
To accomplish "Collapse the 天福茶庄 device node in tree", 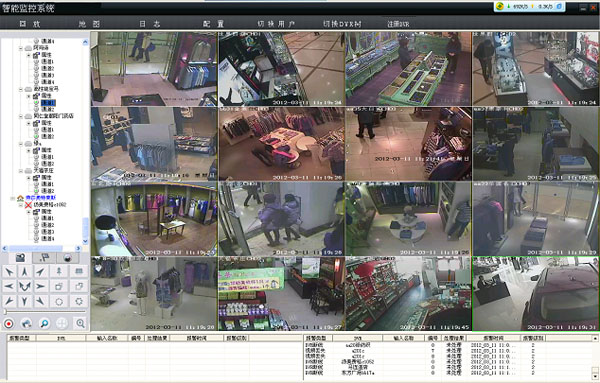I will (x=21, y=170).
